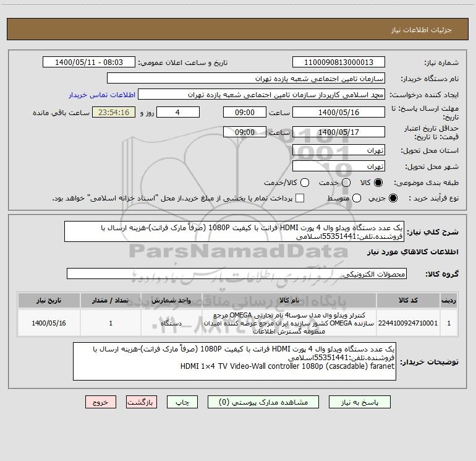Click the remaining days field showing 4
Image resolution: width=476 pixels, height=461 pixels.
[x=178, y=113]
